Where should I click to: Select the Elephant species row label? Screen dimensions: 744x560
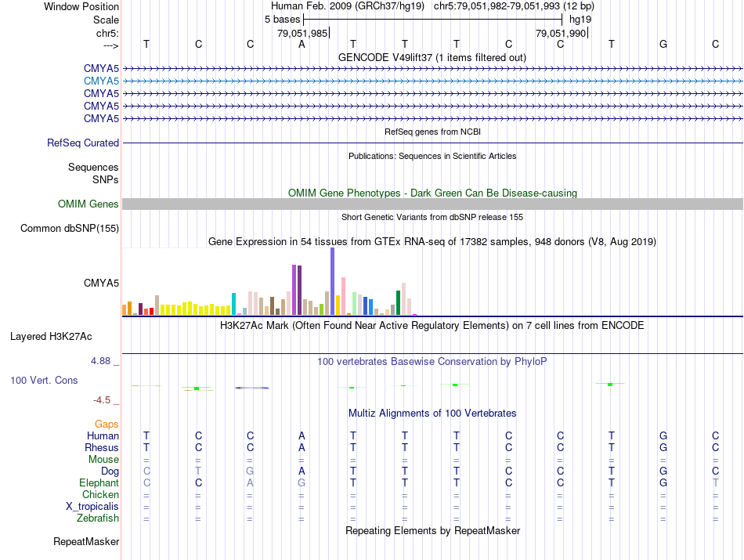coord(99,483)
